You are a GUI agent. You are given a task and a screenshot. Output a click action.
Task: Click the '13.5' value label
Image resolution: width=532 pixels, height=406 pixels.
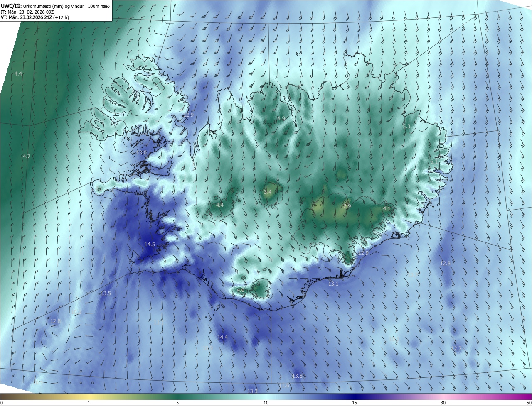click(x=106, y=293)
